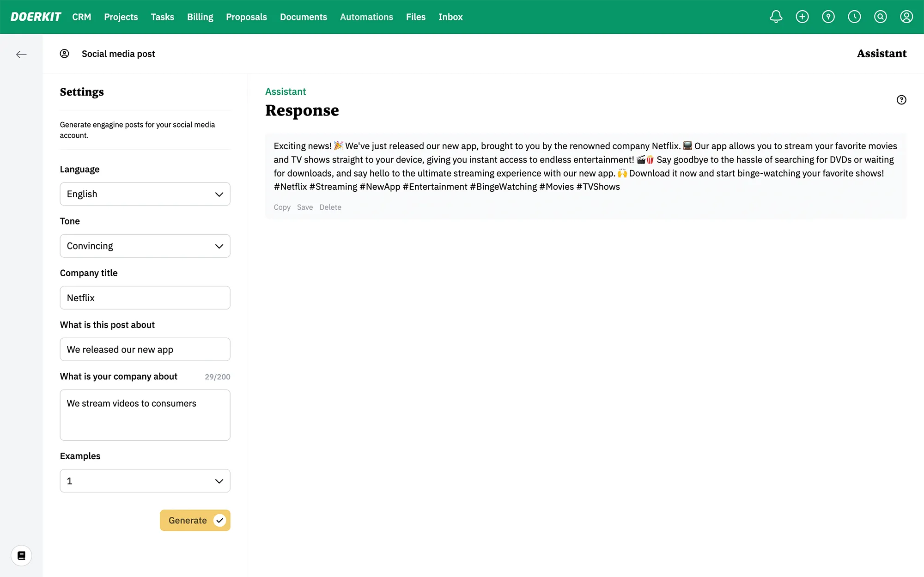Viewport: 924px width, 577px height.
Task: Click the back arrow icon
Action: pyautogui.click(x=21, y=55)
